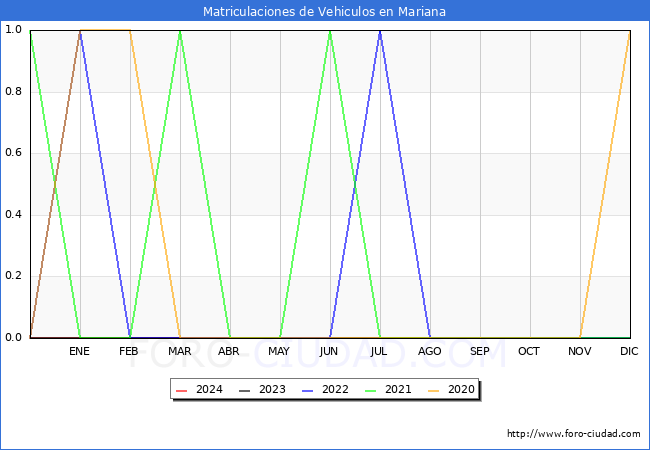650x450 pixels.
Task: Click the chart title Matriculaciones de Vehiculos en Mariana
Action: (x=324, y=11)
